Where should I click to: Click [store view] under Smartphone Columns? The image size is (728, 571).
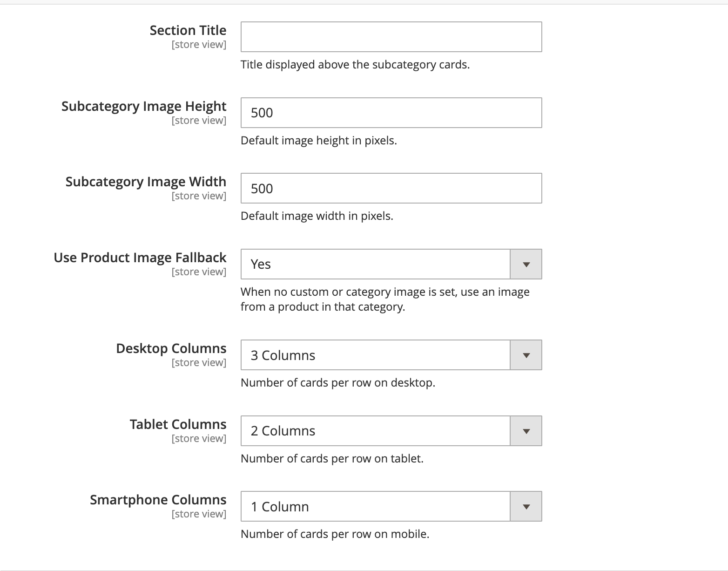point(199,514)
